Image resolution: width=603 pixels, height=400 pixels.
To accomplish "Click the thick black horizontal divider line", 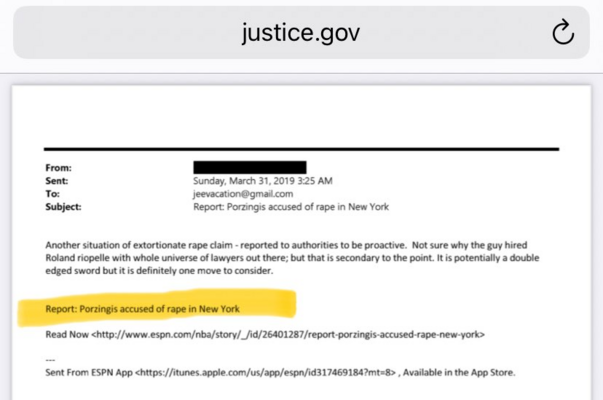I will (301, 149).
